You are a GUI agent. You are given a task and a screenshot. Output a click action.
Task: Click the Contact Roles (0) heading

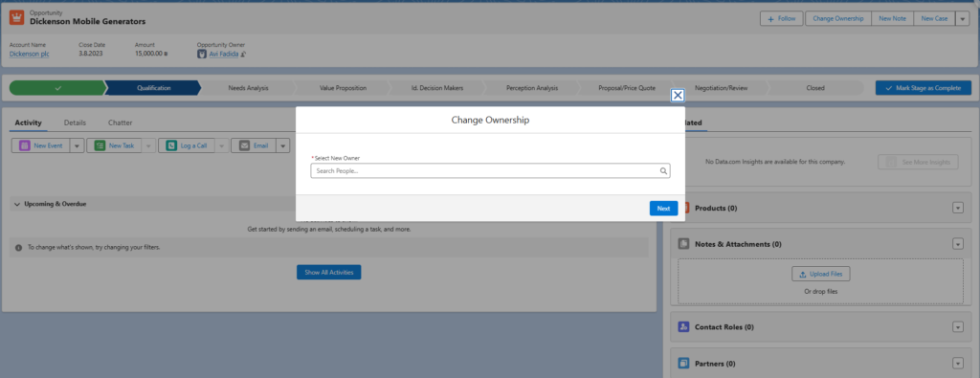coord(724,327)
